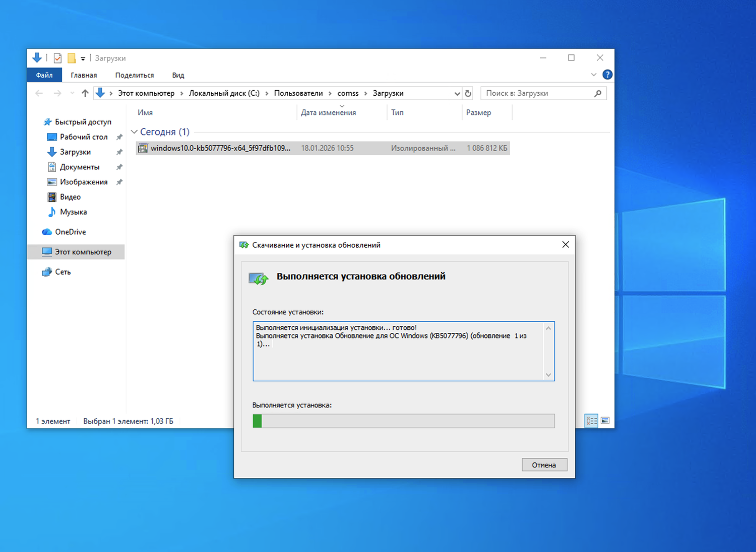Click the Сеть network icon in the sidebar
Image resolution: width=756 pixels, height=552 pixels.
[47, 272]
